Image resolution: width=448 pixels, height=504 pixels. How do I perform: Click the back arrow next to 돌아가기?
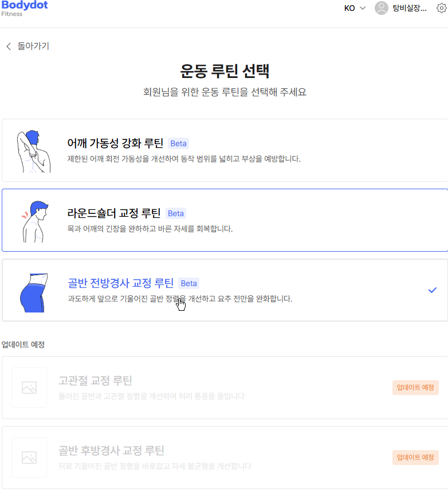(9, 46)
